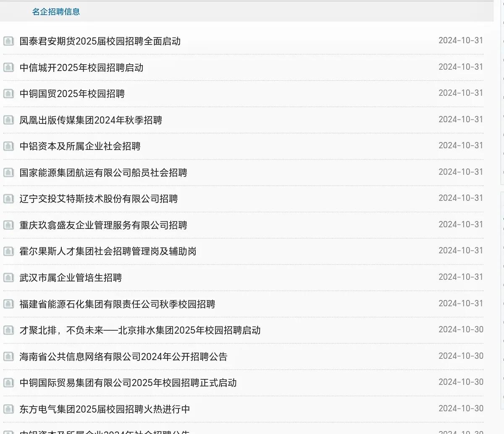Open 中铜国贸2025年校园招聘 link
Viewport: 504px width, 434px height.
pyautogui.click(x=72, y=94)
